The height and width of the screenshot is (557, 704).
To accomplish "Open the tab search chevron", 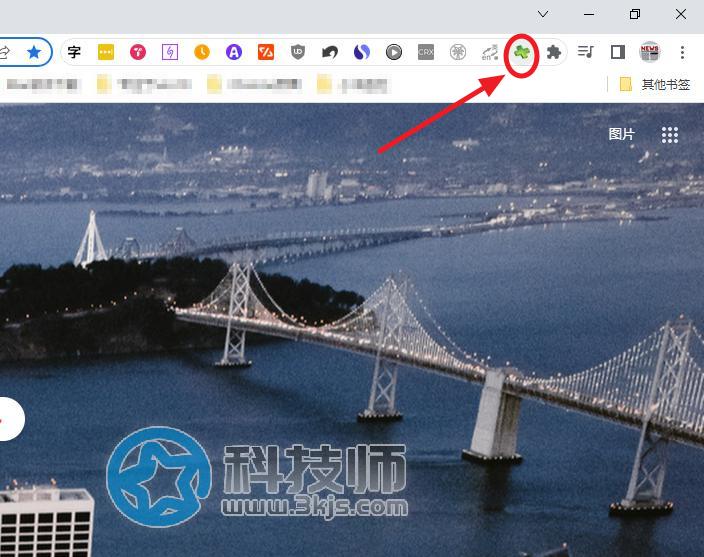I will [543, 14].
